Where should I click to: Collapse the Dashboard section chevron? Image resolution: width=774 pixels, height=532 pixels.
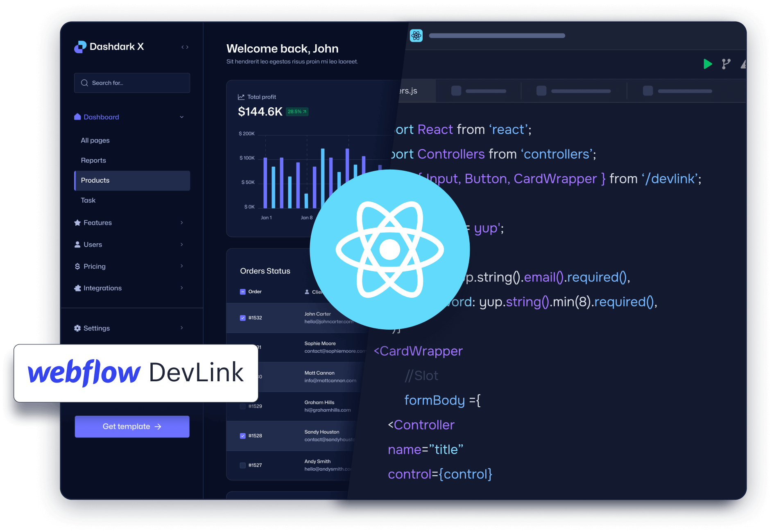tap(181, 117)
